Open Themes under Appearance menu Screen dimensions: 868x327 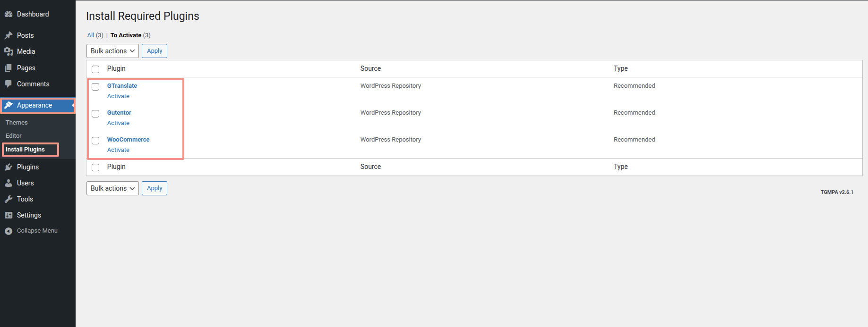[17, 123]
